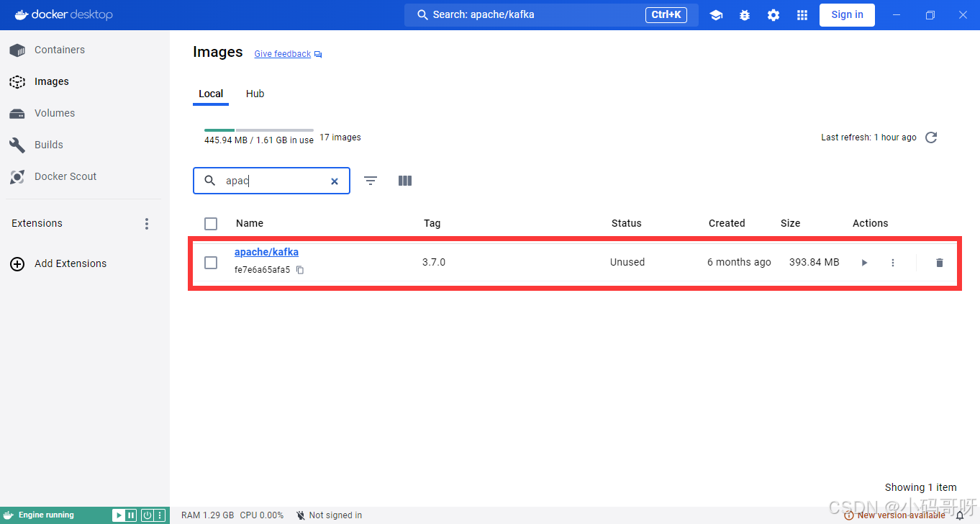Open the manage columns icon
Screen dimensions: 980x524
[405, 181]
